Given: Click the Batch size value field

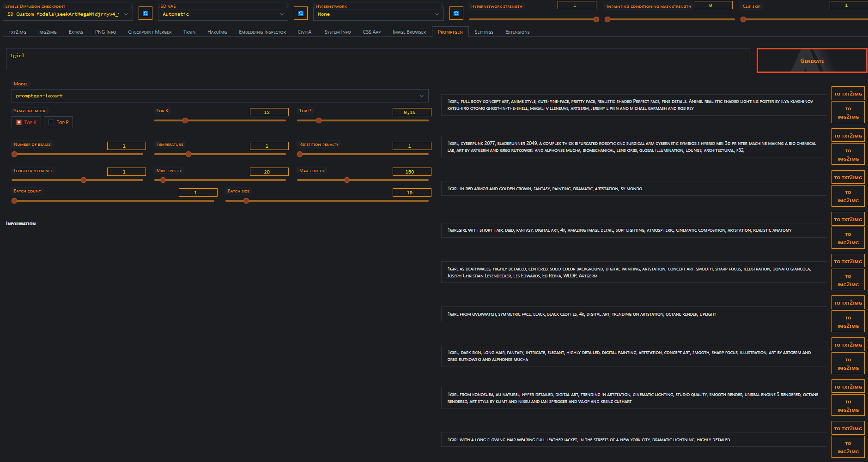Looking at the screenshot, I should coord(412,192).
